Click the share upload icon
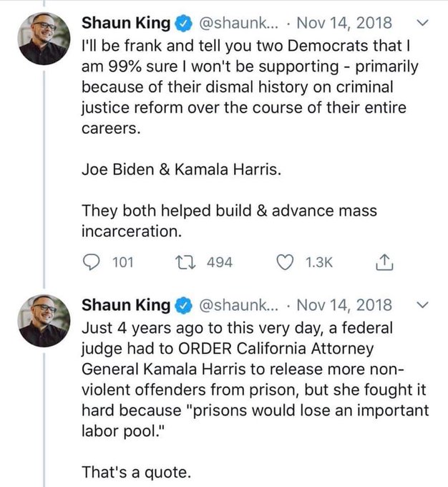The width and height of the screenshot is (448, 487). pyautogui.click(x=384, y=262)
